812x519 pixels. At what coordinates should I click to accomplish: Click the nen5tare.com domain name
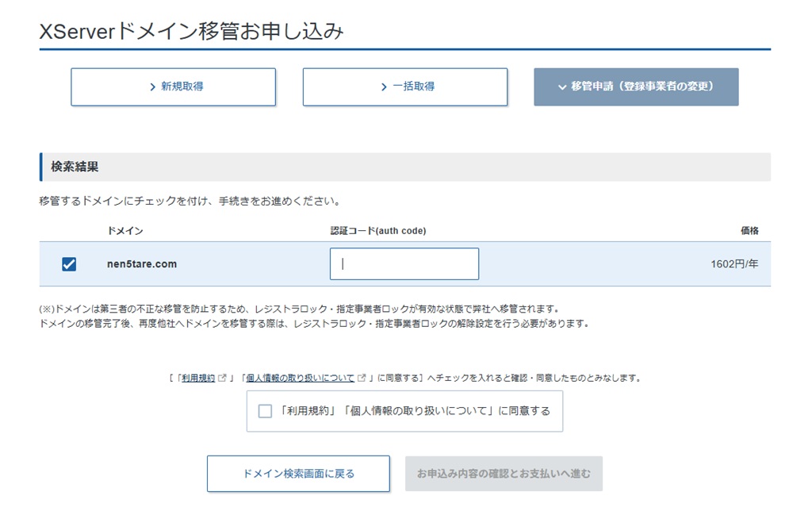[x=142, y=264]
